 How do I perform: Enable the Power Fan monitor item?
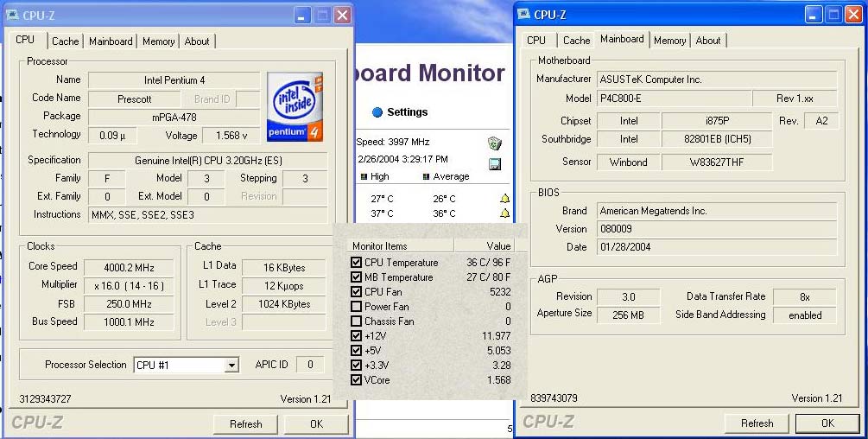coord(356,306)
